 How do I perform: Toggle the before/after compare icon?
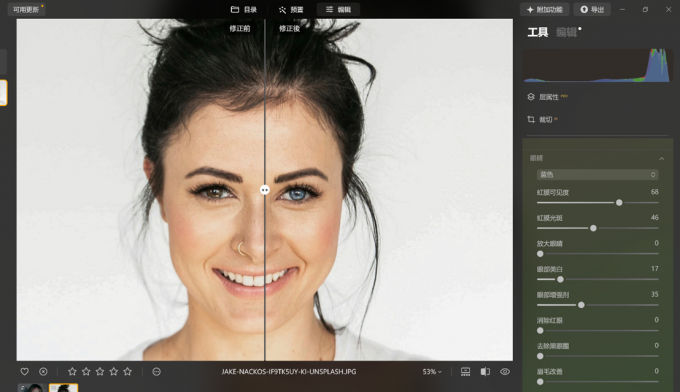coord(485,372)
